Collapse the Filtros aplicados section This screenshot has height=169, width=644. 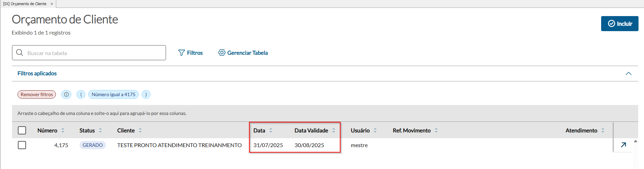tap(628, 74)
